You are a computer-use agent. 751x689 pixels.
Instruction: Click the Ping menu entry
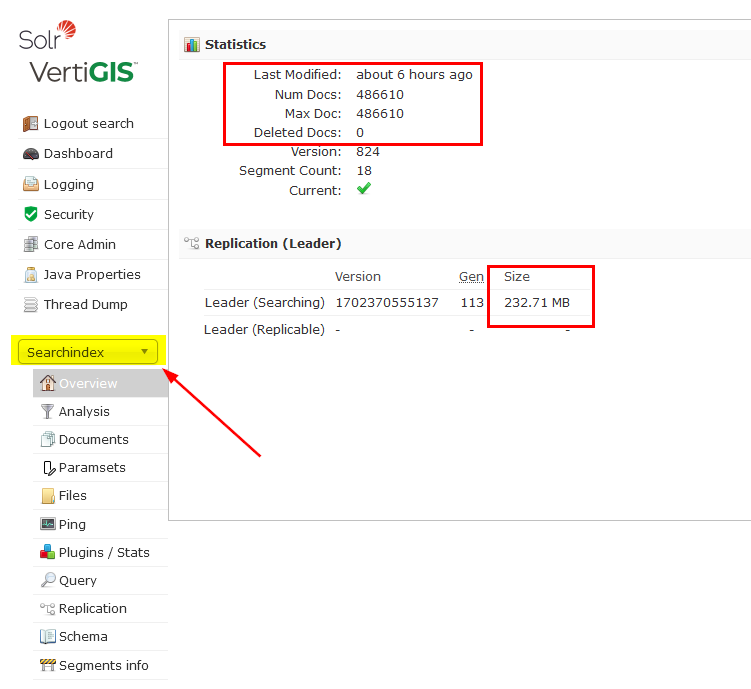(72, 525)
